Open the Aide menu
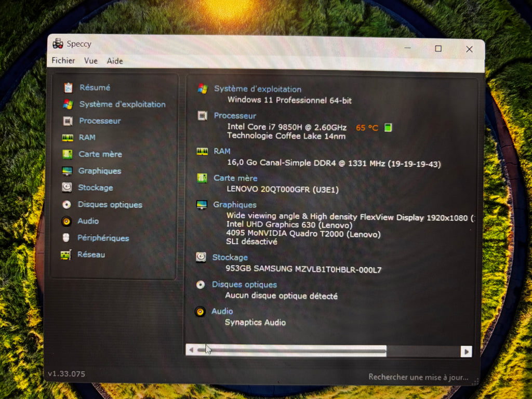Viewport: 532px width, 399px height. [x=115, y=61]
